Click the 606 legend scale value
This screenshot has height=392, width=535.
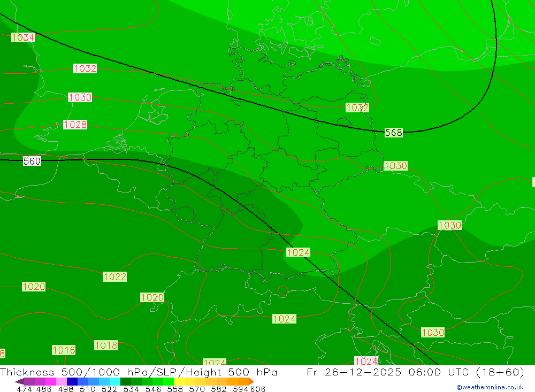[x=258, y=389]
